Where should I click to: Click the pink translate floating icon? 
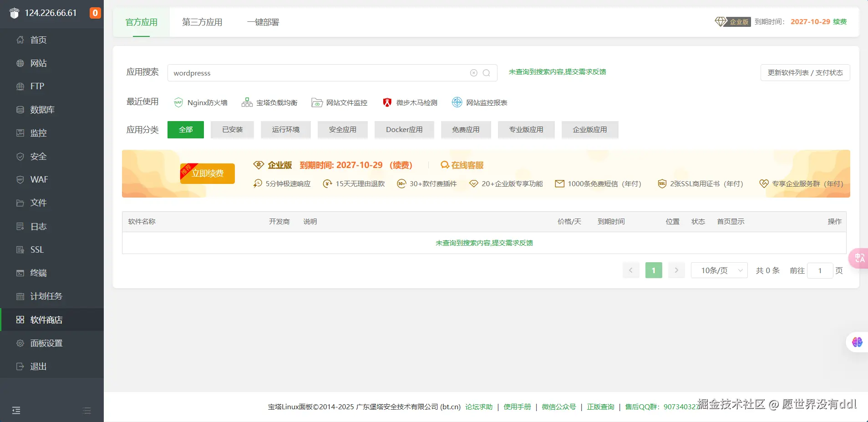tap(859, 258)
